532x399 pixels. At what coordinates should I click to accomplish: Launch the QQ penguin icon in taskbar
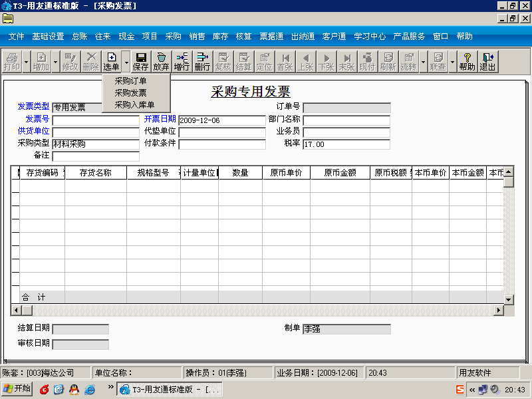(74, 390)
